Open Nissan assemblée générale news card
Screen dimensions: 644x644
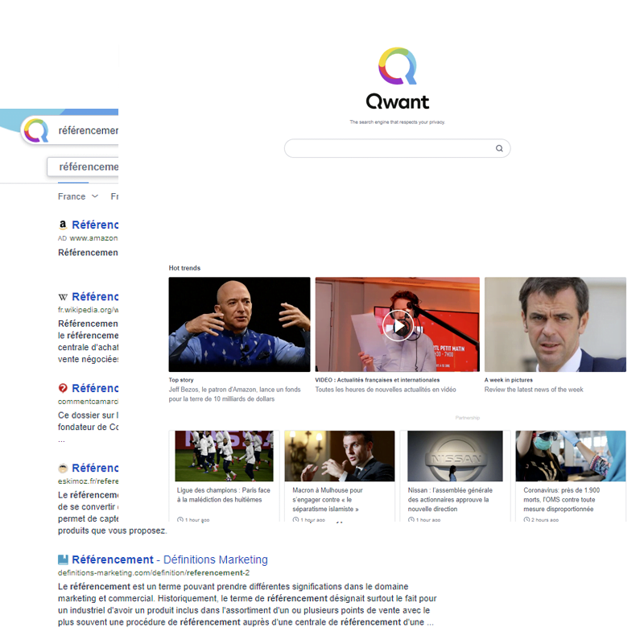[x=455, y=476]
